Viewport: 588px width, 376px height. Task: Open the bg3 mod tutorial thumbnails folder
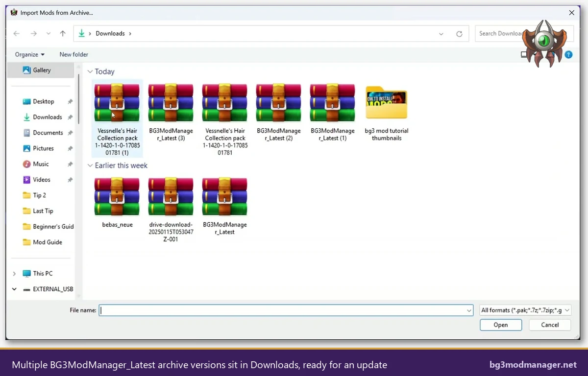(387, 113)
